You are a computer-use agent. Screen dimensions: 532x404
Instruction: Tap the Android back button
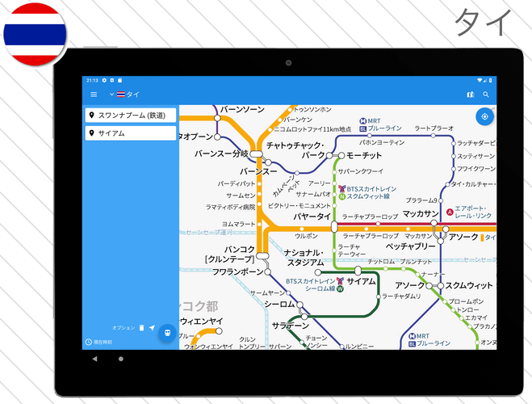click(94, 359)
